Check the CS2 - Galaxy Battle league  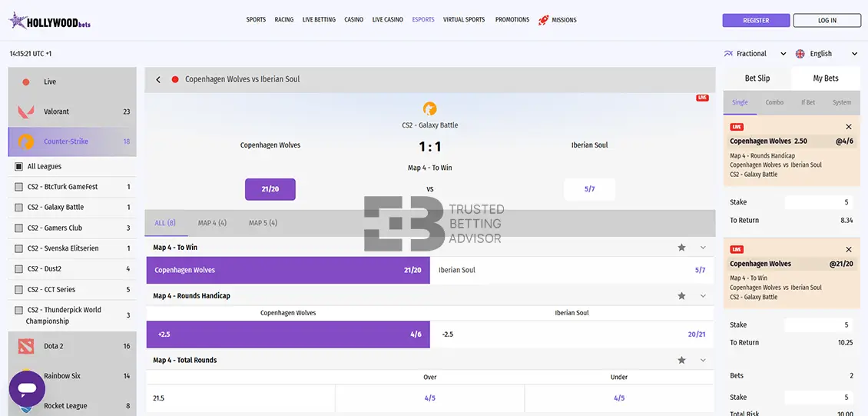18,208
